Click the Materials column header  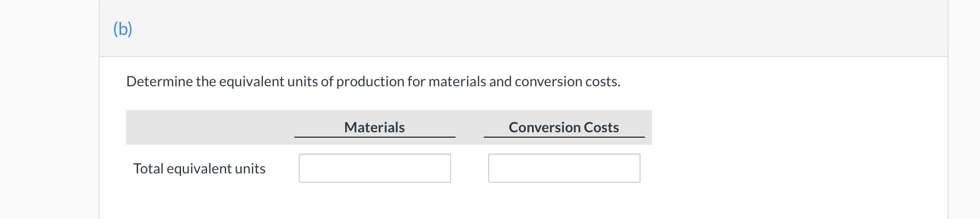(x=374, y=127)
